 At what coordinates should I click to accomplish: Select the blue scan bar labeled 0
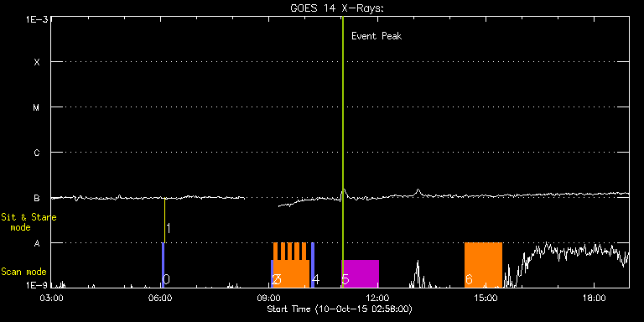point(163,265)
